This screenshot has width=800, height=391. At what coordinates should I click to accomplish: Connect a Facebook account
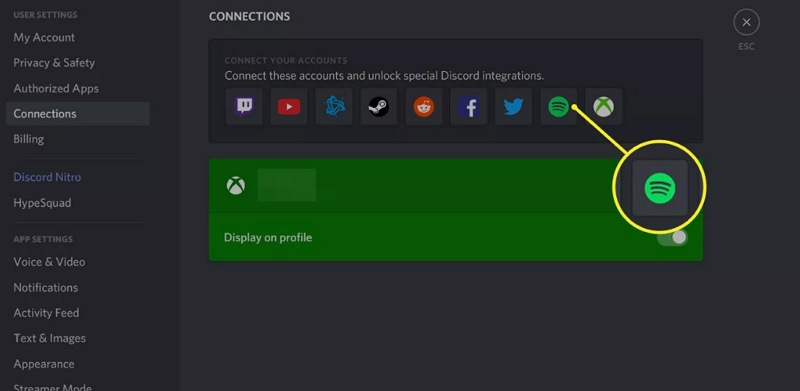[469, 107]
